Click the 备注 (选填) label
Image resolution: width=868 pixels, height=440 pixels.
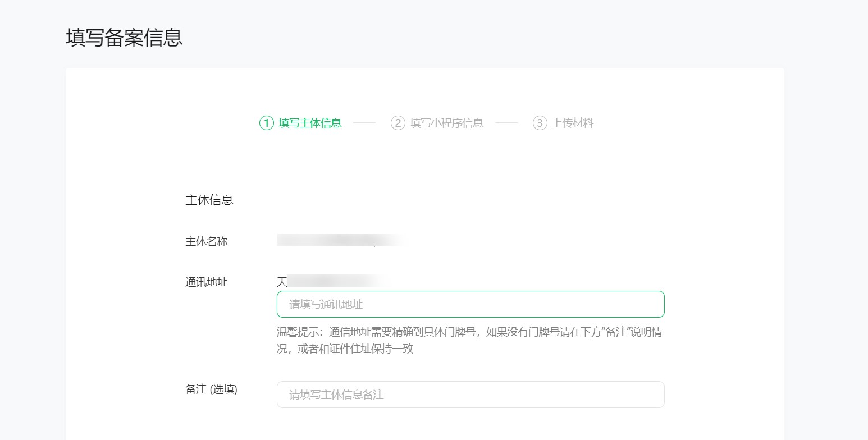(209, 389)
